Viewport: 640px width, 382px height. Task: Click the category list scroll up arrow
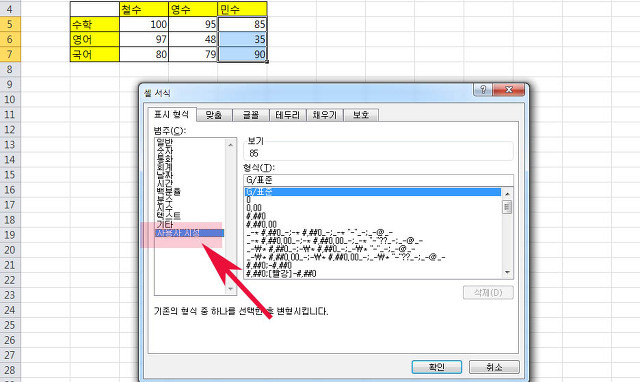click(231, 145)
